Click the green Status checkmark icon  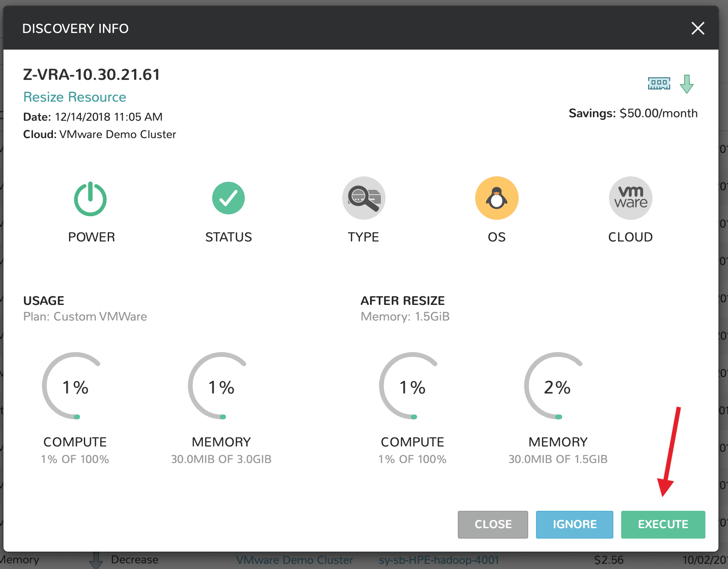228,198
